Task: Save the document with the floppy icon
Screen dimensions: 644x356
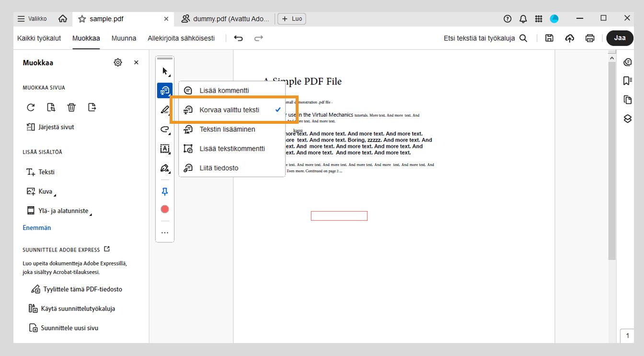Action: click(x=550, y=38)
